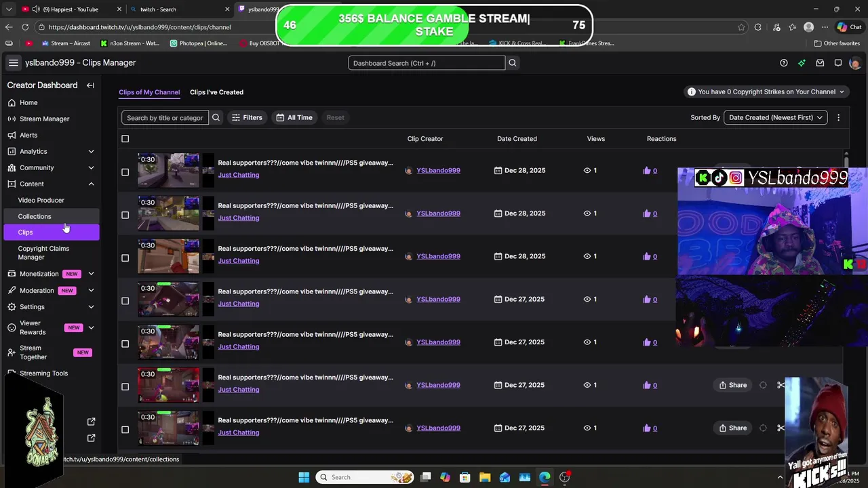This screenshot has height=488, width=868.
Task: Expand the Copyright Strikes notice dropdown
Action: [766, 91]
